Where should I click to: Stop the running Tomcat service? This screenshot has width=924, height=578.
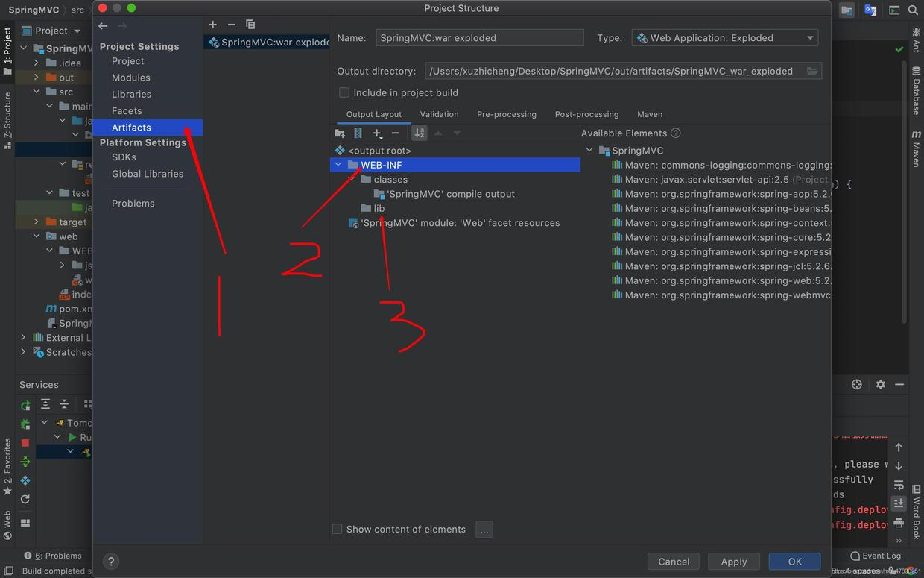tap(25, 443)
